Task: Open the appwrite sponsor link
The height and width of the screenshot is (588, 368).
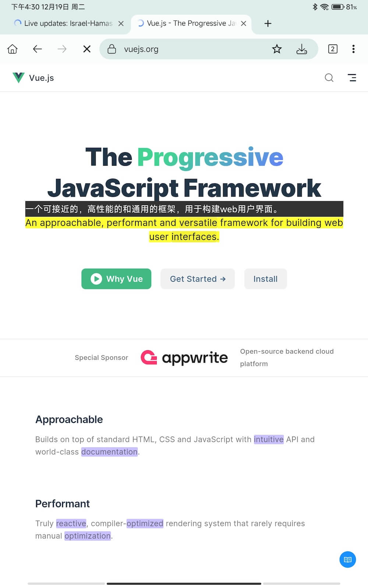Action: pyautogui.click(x=184, y=358)
